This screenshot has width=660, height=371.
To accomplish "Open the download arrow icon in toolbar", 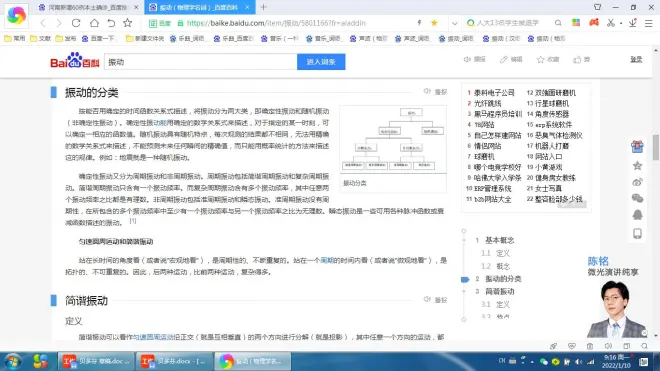I will pos(633,23).
